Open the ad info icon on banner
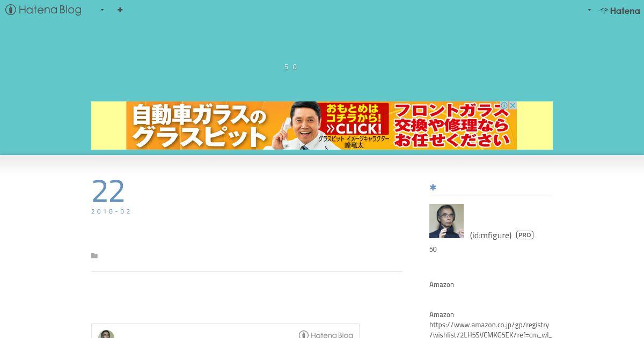The height and width of the screenshot is (338, 644). coord(504,105)
